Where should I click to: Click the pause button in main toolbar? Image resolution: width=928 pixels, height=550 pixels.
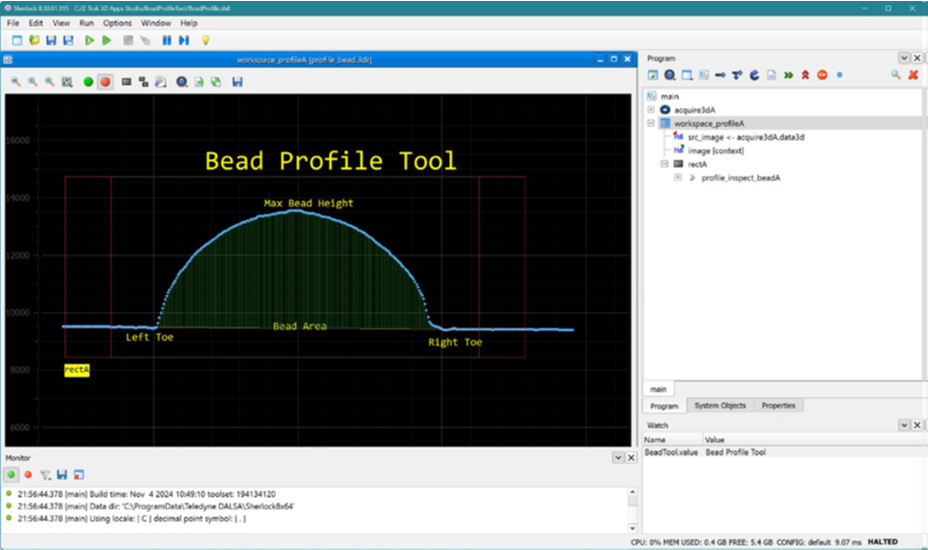(165, 40)
